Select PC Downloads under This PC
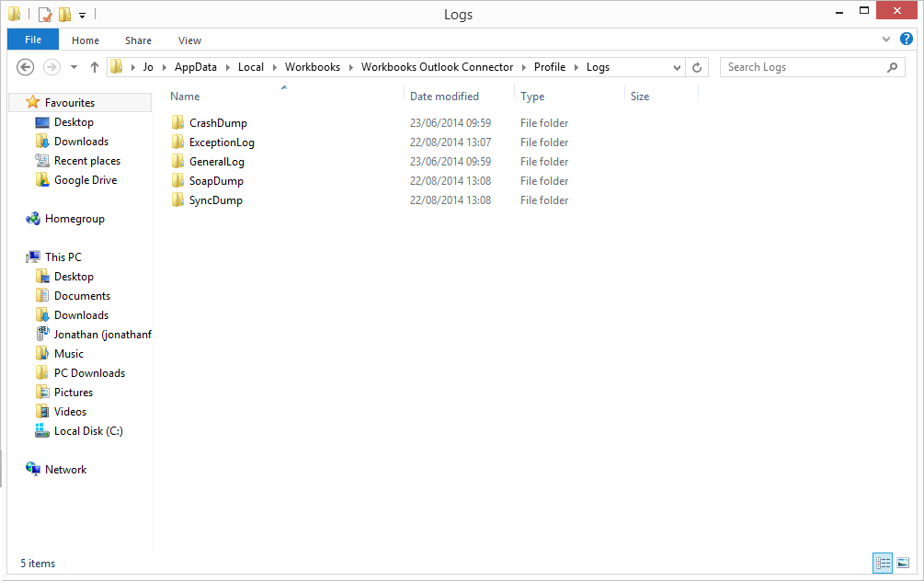 coord(89,373)
